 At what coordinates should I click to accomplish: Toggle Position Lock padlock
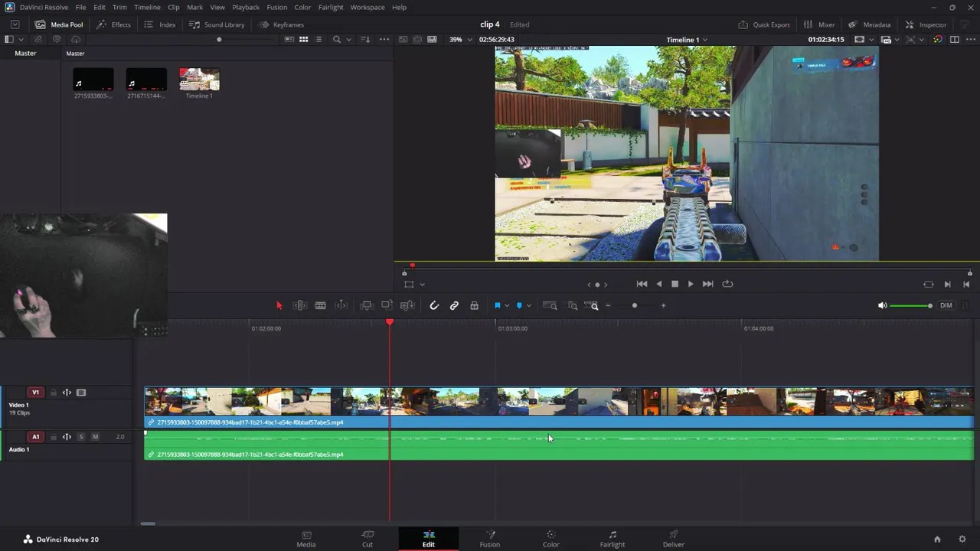pyautogui.click(x=474, y=305)
